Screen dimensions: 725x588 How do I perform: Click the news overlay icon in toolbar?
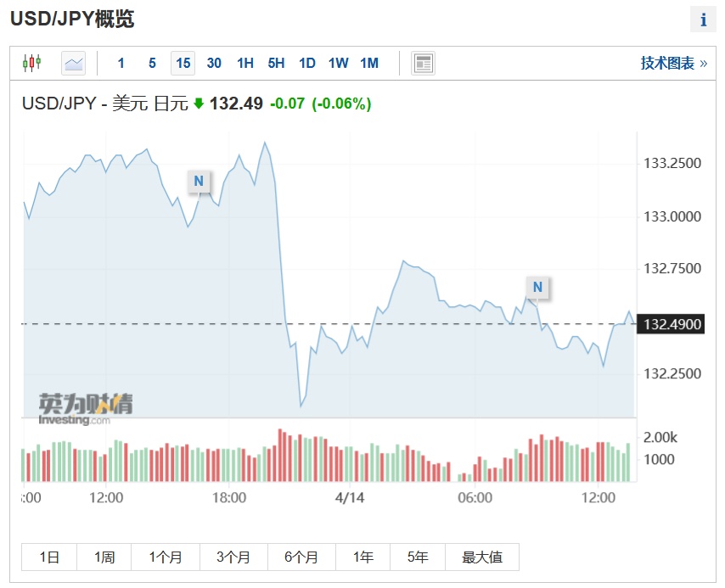coord(423,63)
